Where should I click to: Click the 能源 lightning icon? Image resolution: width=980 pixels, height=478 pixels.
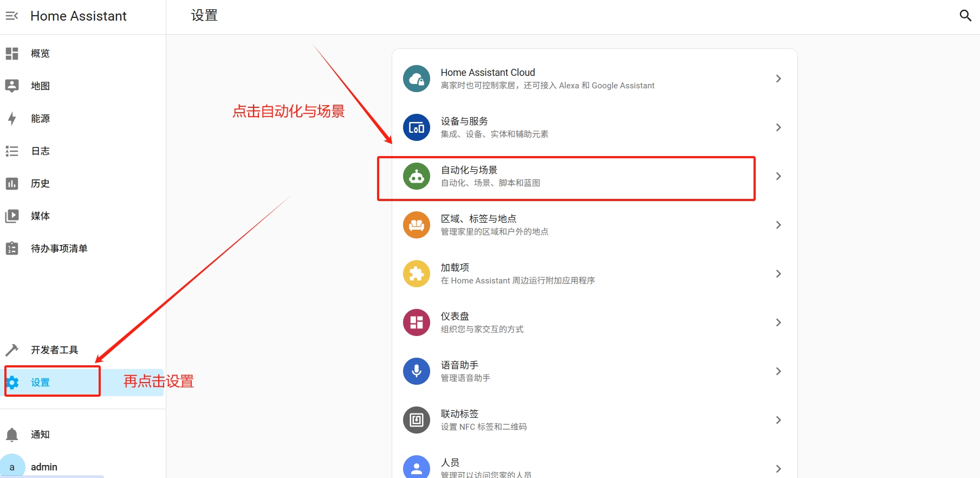(12, 118)
